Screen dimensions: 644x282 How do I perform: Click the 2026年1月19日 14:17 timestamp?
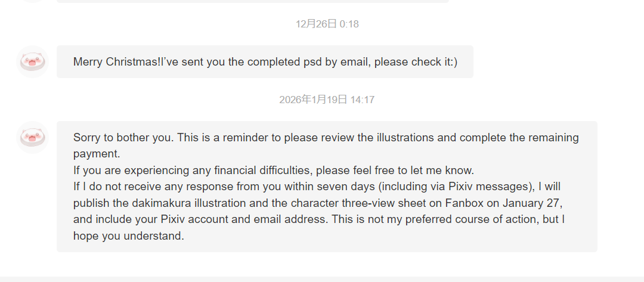tap(327, 100)
